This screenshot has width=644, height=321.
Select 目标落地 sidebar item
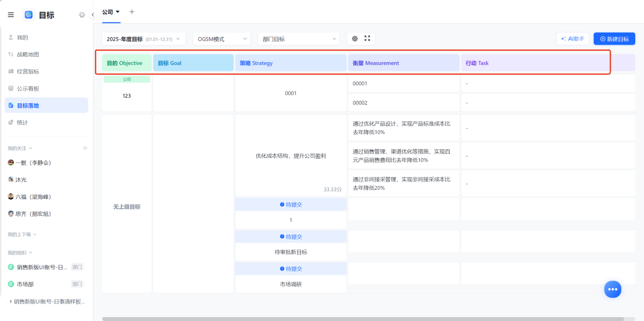point(46,105)
